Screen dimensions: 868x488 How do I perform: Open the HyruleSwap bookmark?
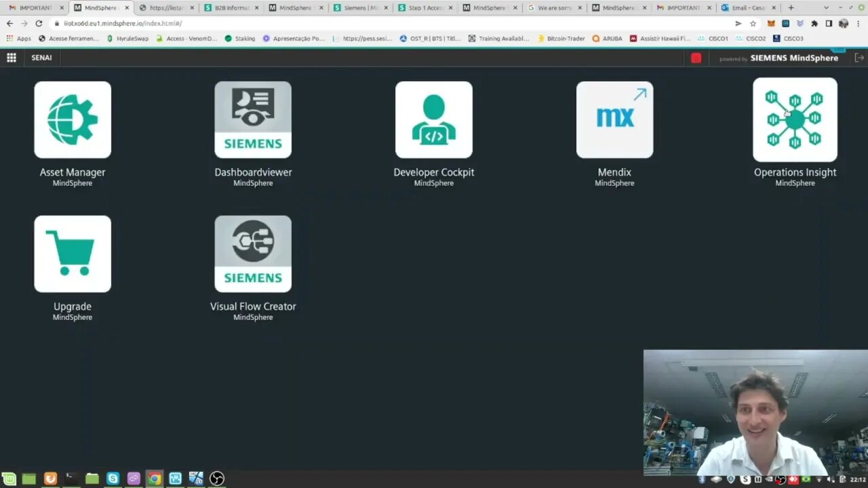(127, 39)
